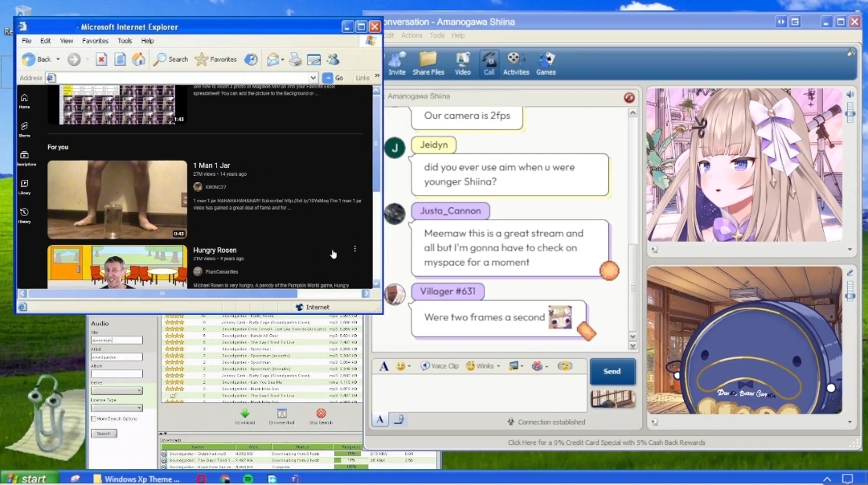Expand the Links toolbar chevron
Screen dimensions: 868x485
pyautogui.click(x=378, y=76)
